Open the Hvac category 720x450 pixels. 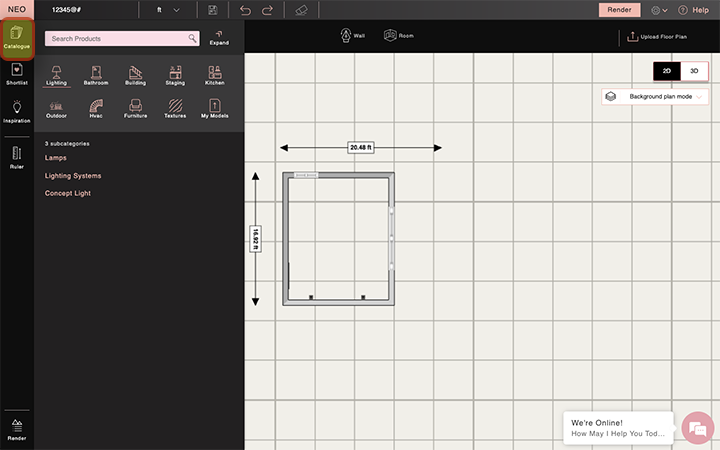pyautogui.click(x=96, y=108)
